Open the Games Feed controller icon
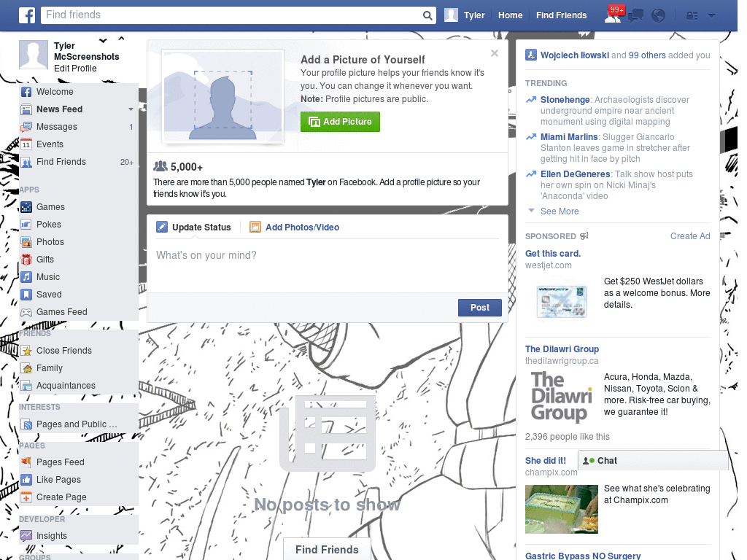The width and height of the screenshot is (747, 560). coord(26,312)
